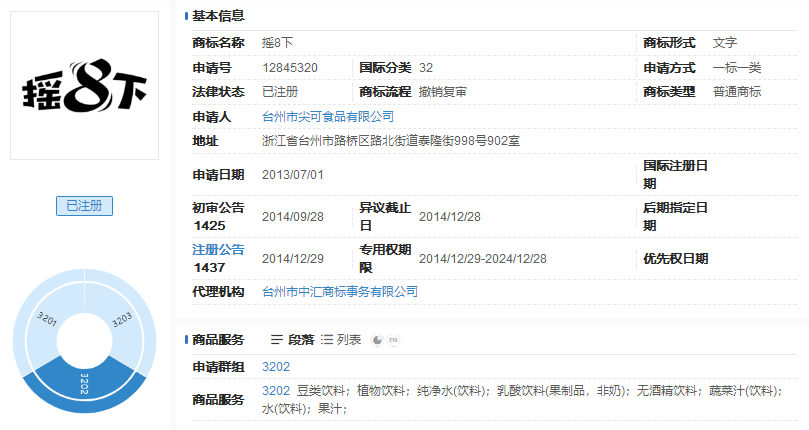Click the 国际注册日期 label

pyautogui.click(x=675, y=174)
